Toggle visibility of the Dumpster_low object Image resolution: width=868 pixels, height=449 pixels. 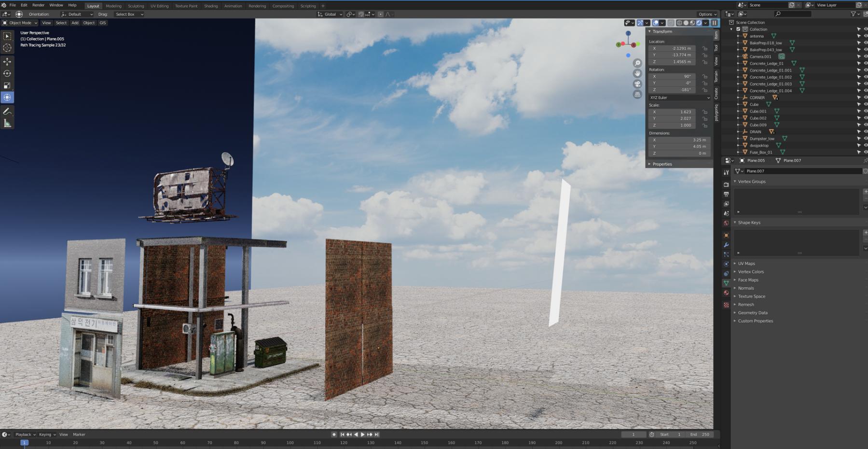865,139
